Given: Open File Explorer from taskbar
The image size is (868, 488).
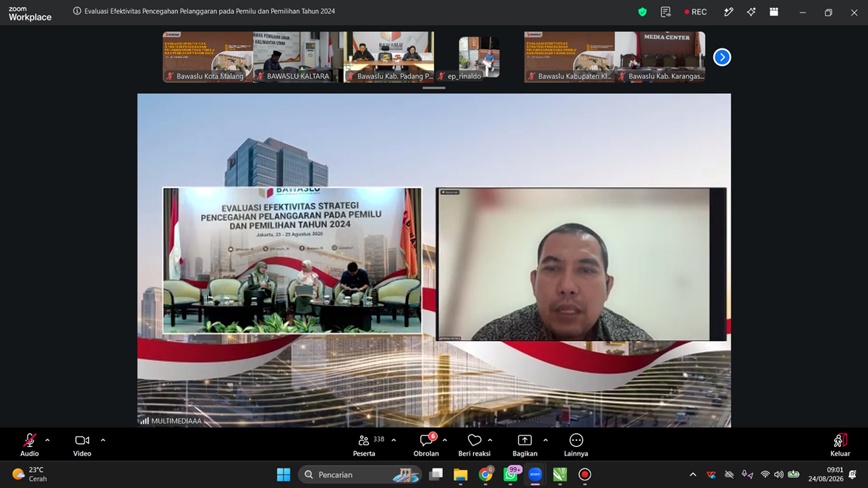Looking at the screenshot, I should (461, 474).
